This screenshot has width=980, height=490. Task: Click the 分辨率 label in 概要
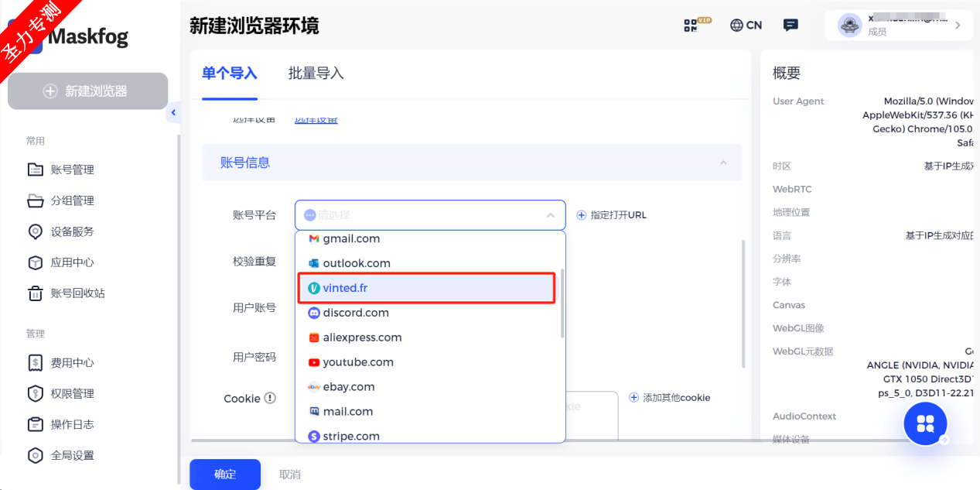tap(787, 259)
